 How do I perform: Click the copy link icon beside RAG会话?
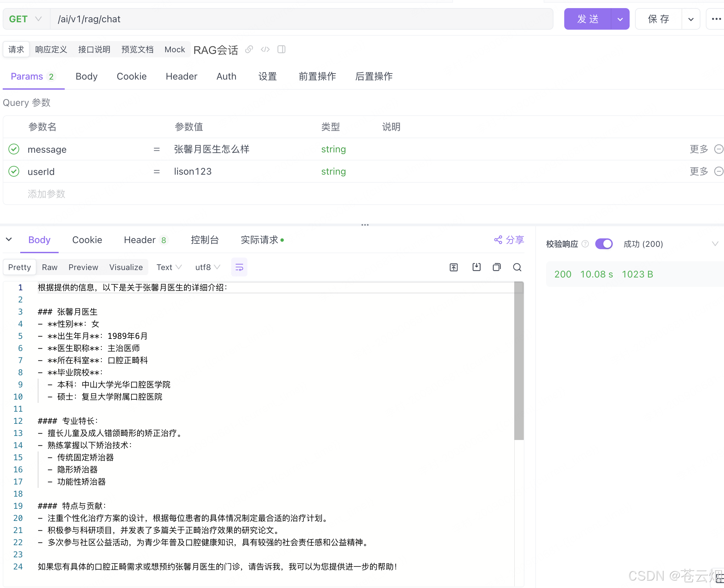coord(249,50)
